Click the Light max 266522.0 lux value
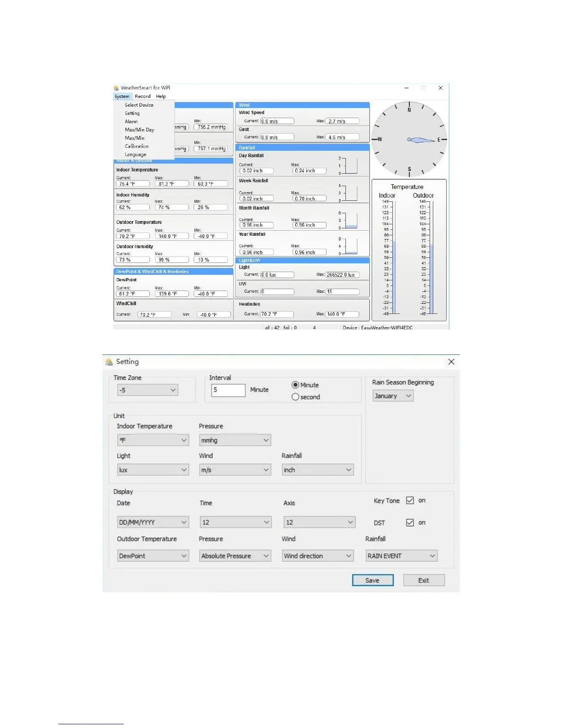 click(x=343, y=275)
